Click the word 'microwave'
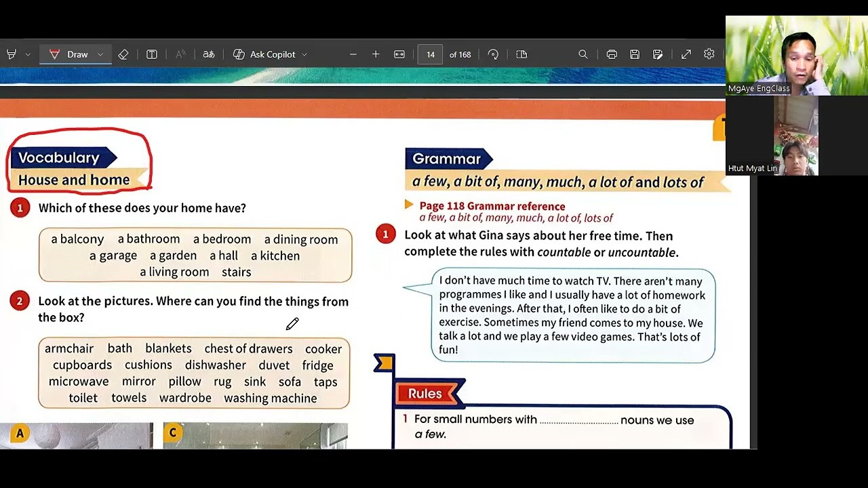 [x=79, y=382]
